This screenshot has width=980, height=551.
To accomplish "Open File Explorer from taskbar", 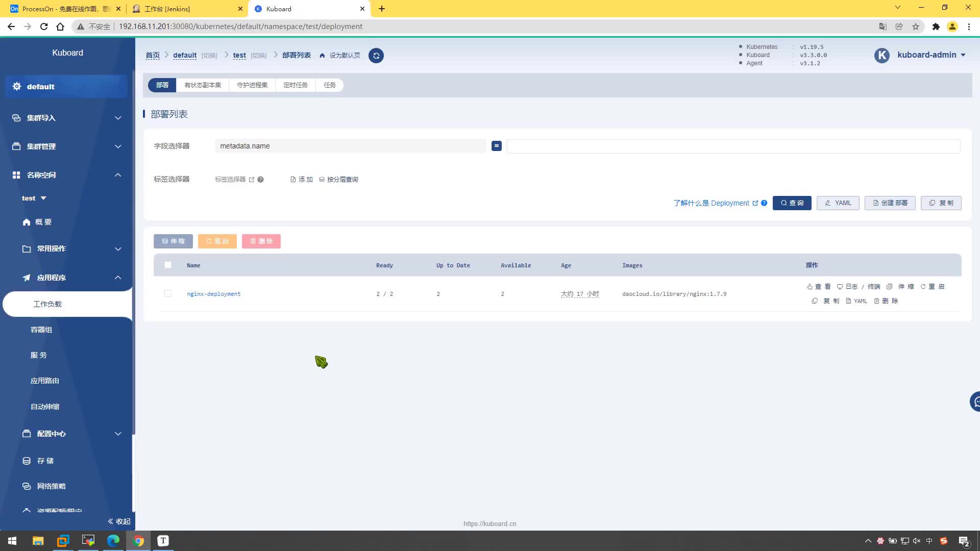I will pyautogui.click(x=38, y=541).
